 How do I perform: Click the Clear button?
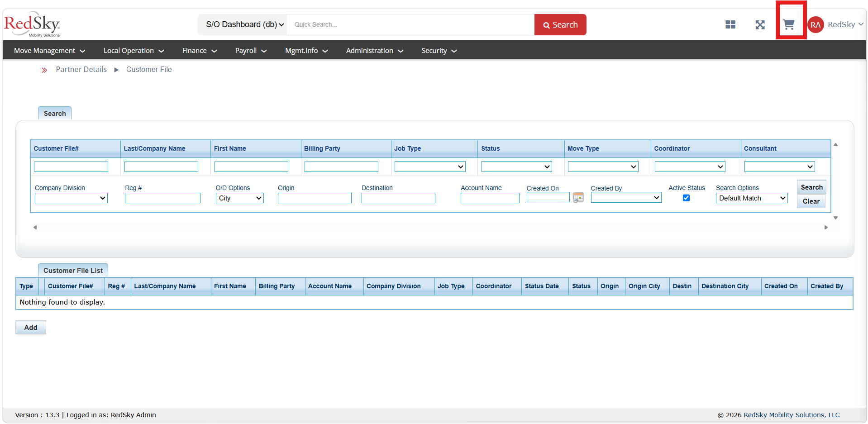click(x=811, y=201)
